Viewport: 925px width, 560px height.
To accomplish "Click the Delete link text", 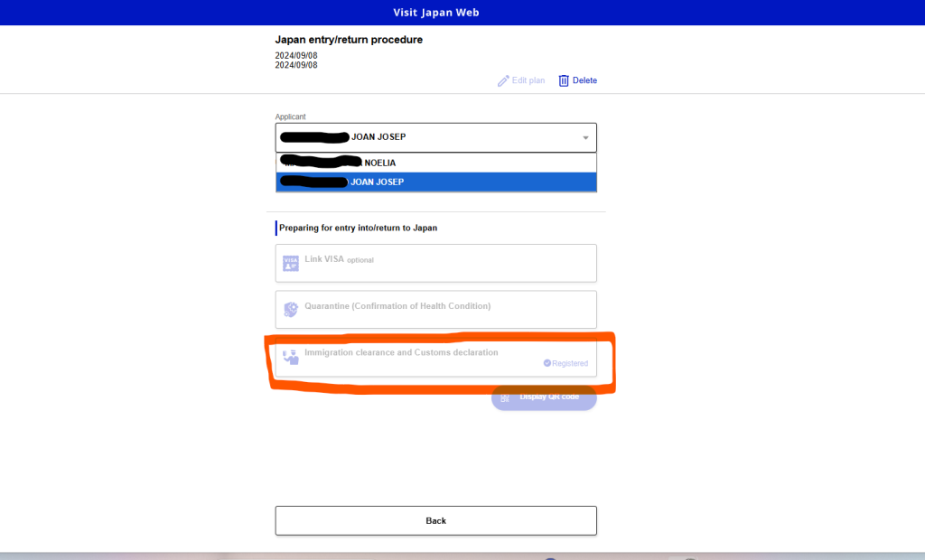I will pyautogui.click(x=584, y=80).
